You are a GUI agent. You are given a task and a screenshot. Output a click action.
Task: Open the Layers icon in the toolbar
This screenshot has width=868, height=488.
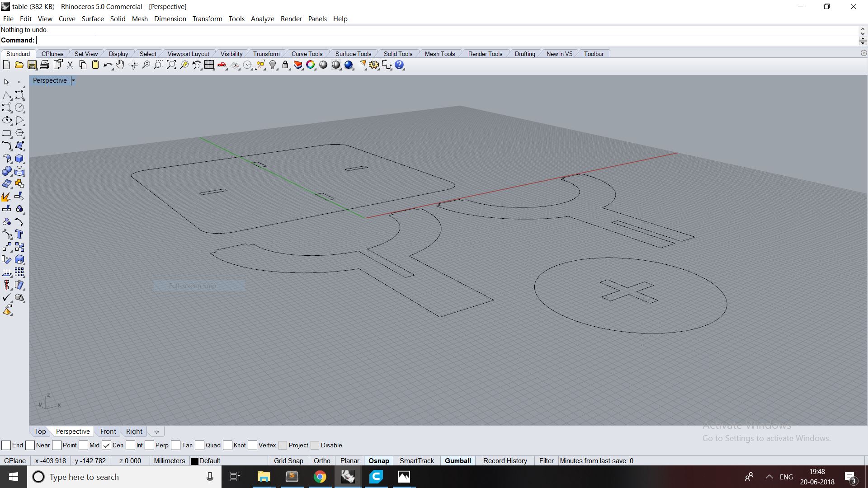point(298,65)
